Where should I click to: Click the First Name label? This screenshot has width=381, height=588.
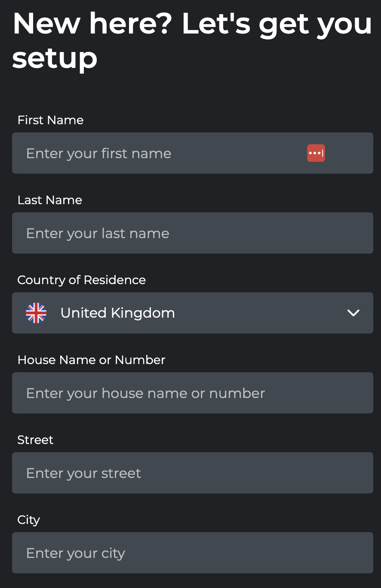pos(50,120)
